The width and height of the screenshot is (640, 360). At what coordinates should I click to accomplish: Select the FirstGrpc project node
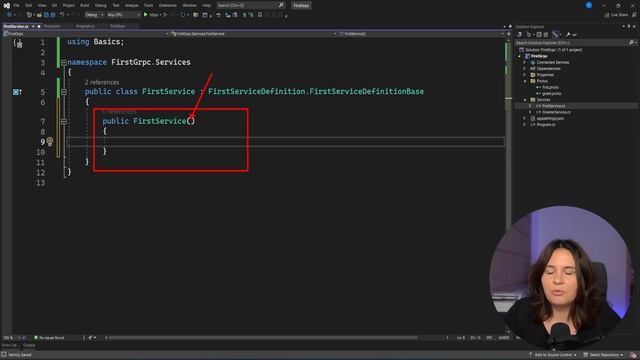pos(539,56)
